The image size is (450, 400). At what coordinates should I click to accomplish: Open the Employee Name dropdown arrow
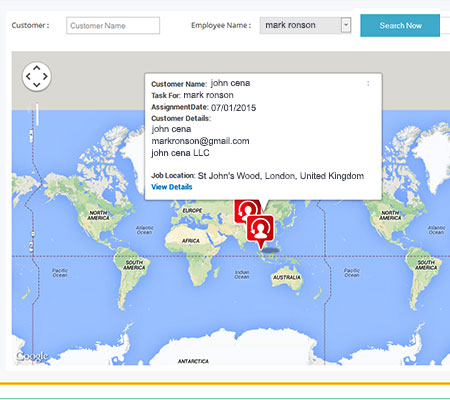click(346, 25)
